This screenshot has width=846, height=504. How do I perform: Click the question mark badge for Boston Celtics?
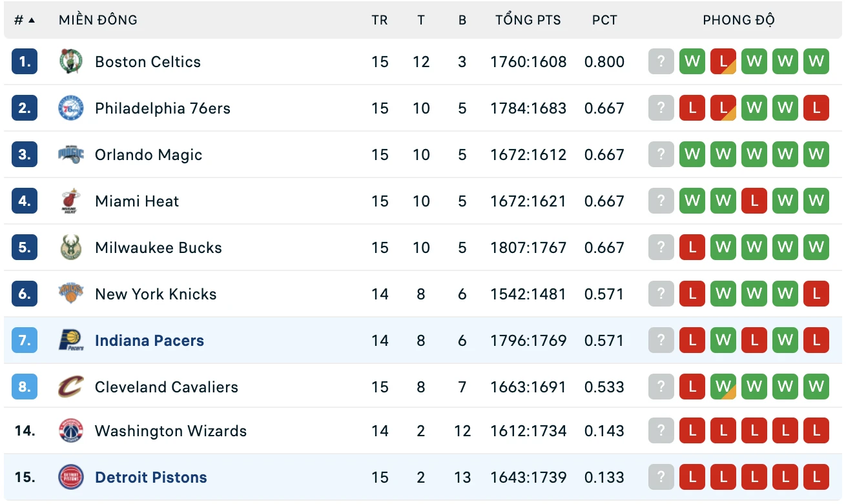661,62
